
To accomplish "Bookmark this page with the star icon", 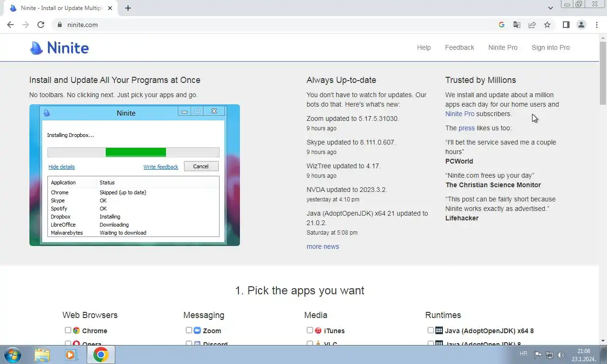I will pos(547,25).
